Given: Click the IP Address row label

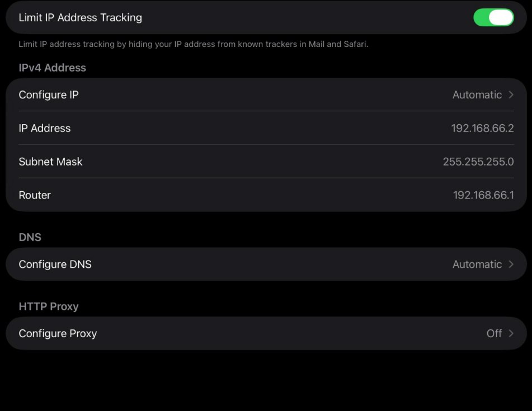Looking at the screenshot, I should tap(45, 128).
